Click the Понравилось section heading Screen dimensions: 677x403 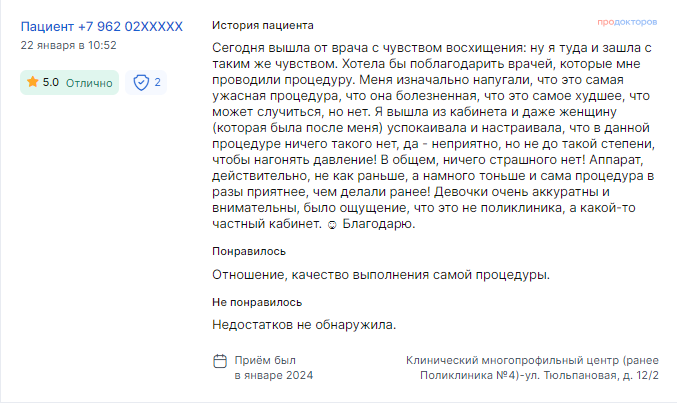(249, 251)
